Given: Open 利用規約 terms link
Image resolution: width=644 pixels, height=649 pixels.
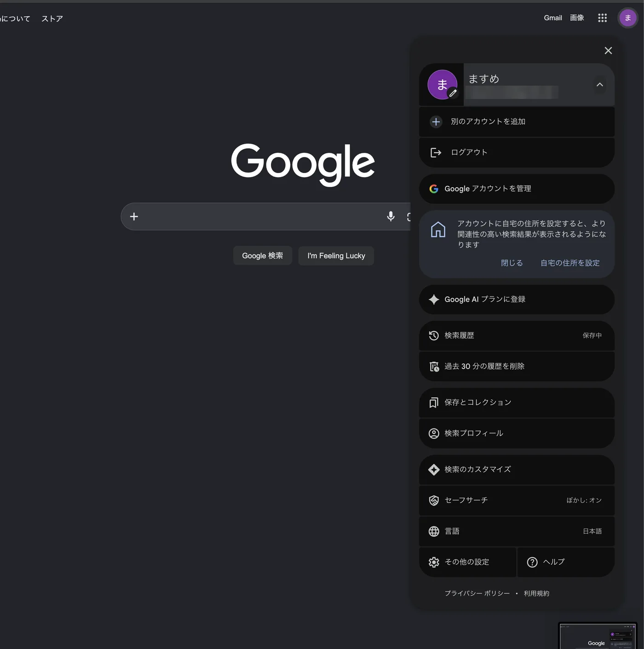Looking at the screenshot, I should coord(536,593).
